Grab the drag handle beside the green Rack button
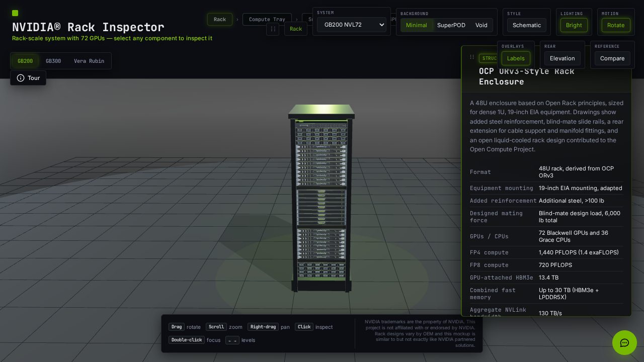Screen dimensions: 644x362 (273, 29)
